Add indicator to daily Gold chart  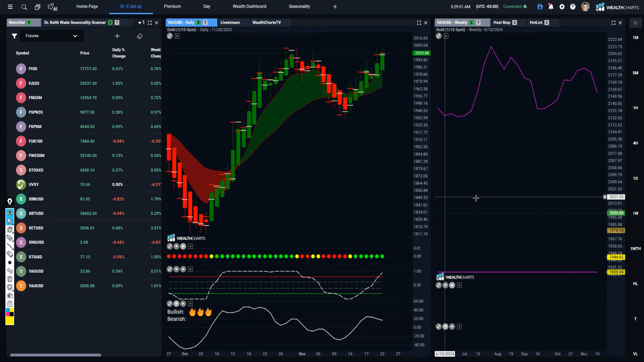pos(177,36)
